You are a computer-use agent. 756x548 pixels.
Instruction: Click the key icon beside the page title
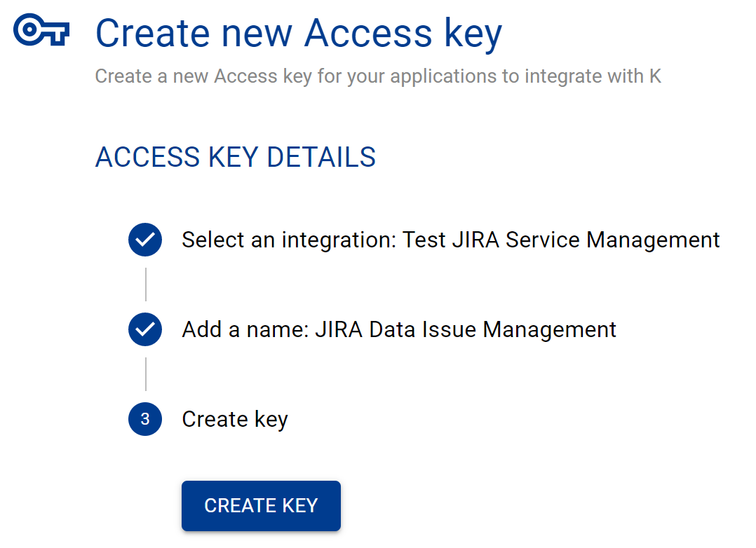42,32
